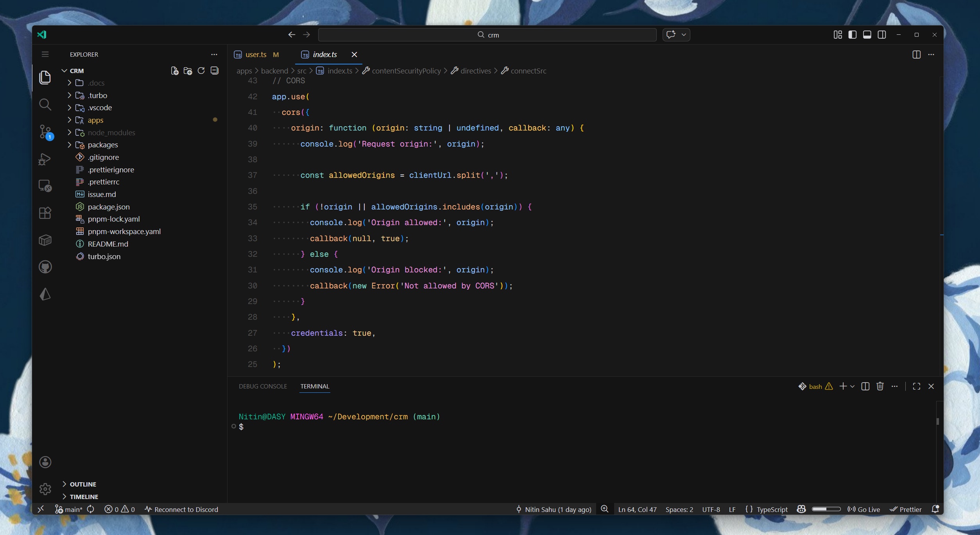Toggle primary side bar visibility
Screen dimensions: 980x535
pyautogui.click(x=852, y=35)
